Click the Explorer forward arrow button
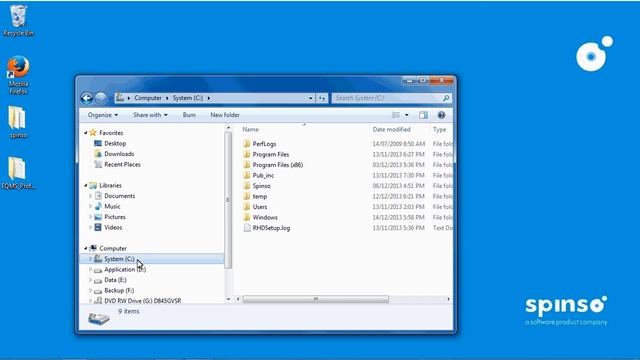The width and height of the screenshot is (640, 360). coord(100,98)
